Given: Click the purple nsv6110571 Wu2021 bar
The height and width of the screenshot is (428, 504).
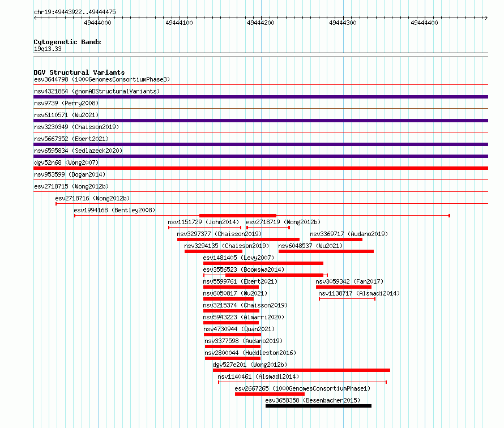Looking at the screenshot, I should coord(260,121).
